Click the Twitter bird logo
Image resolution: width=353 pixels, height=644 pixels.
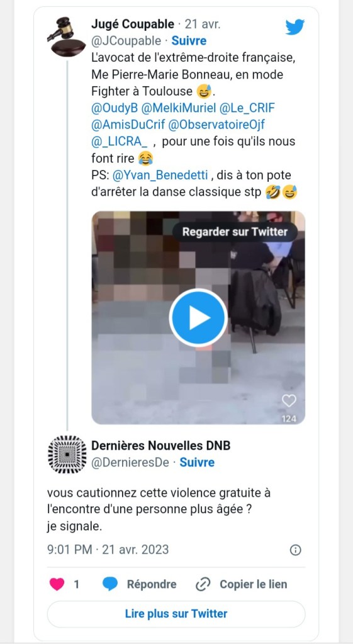click(295, 27)
